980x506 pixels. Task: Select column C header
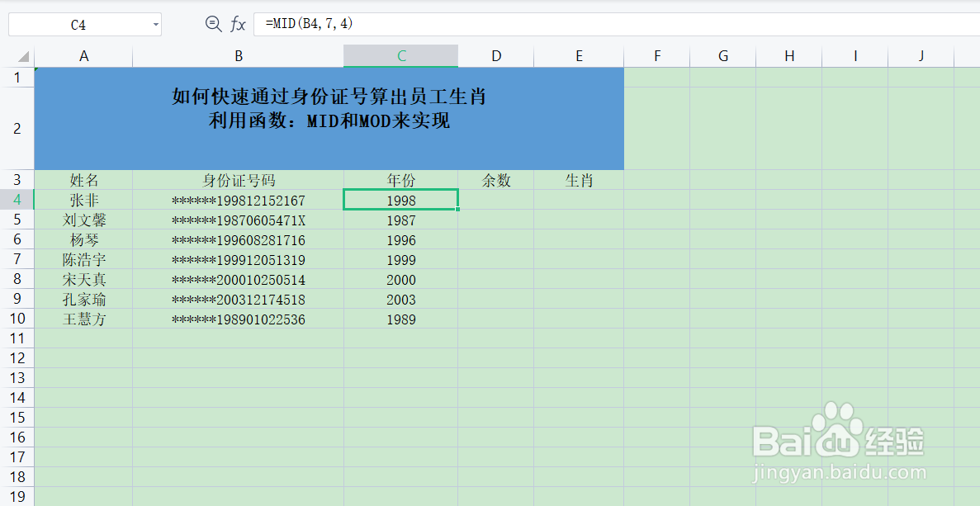tap(401, 56)
